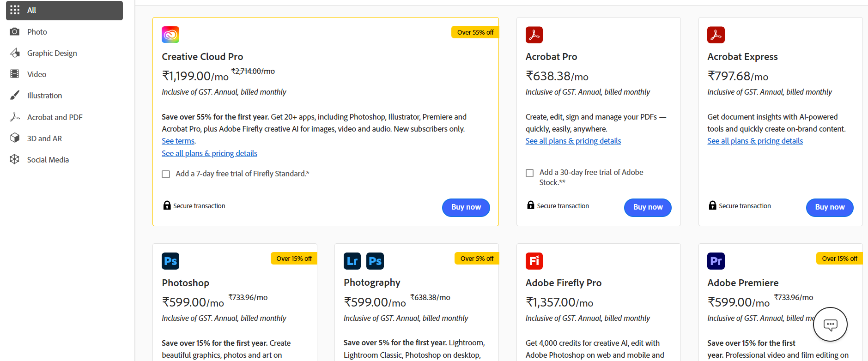Click the grid icon next to All
Screen dimensions: 868x361
[x=15, y=10]
